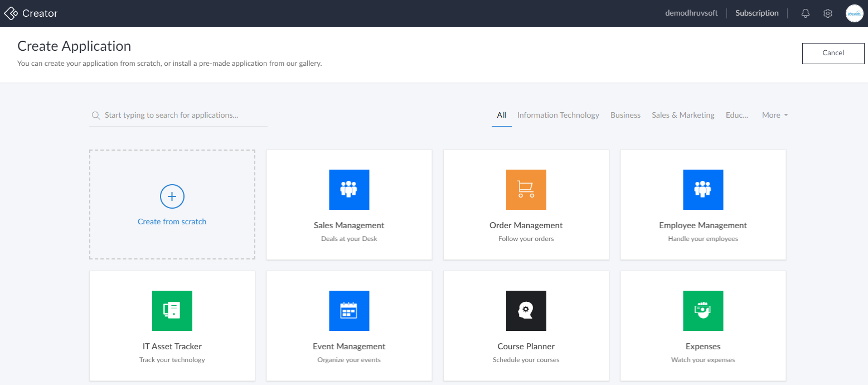868x385 pixels.
Task: Select the Sales Management app icon
Action: (x=349, y=190)
